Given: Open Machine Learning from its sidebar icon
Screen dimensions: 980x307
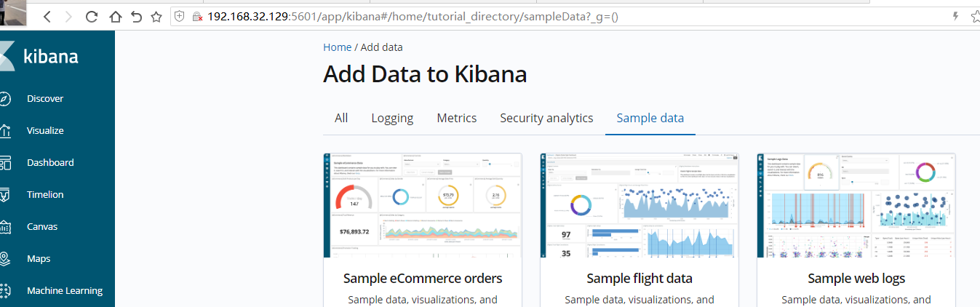Looking at the screenshot, I should (4, 291).
